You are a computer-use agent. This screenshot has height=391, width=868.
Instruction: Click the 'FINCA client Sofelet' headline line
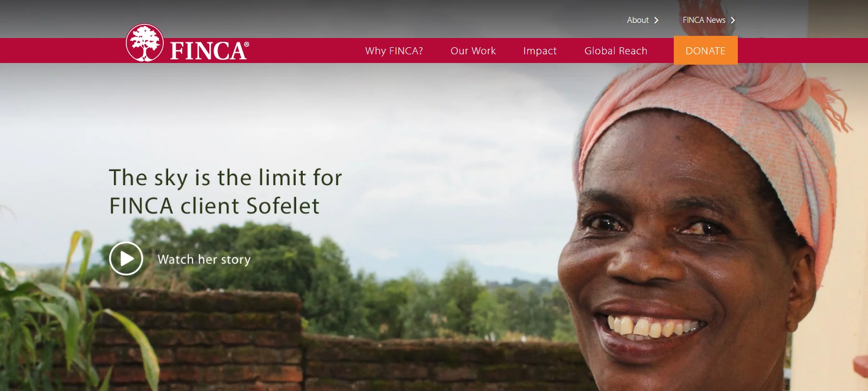pos(214,206)
